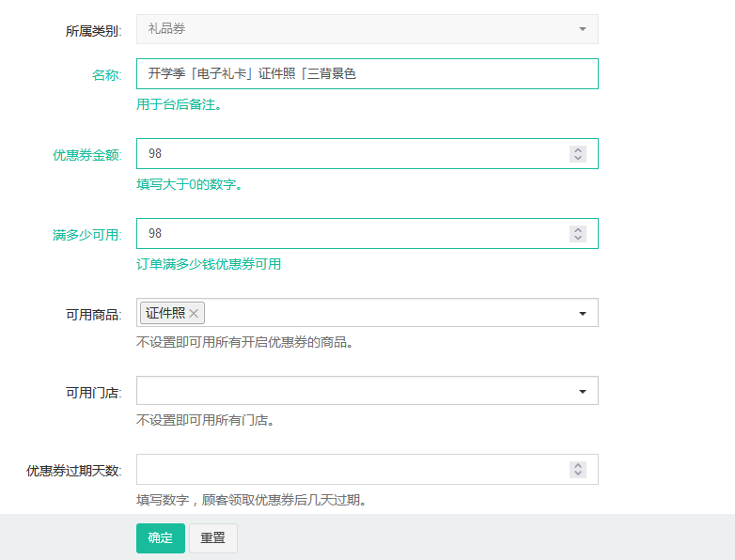The image size is (735, 560).
Task: Click the 可用门店 label text
Action: pyautogui.click(x=93, y=393)
